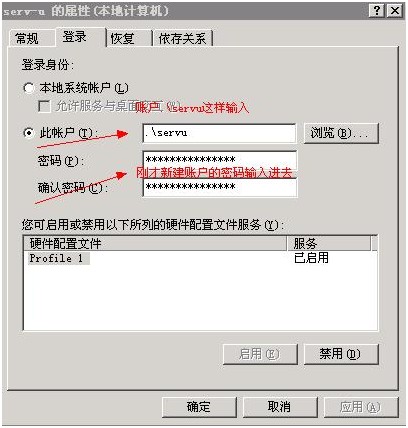Cancel the dialog with 取消

pos(280,407)
